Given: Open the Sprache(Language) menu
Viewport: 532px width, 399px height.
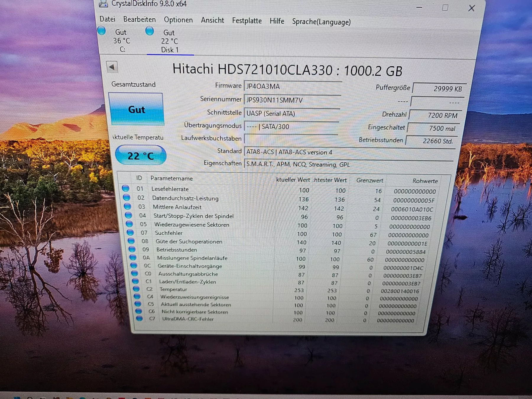Looking at the screenshot, I should (321, 22).
